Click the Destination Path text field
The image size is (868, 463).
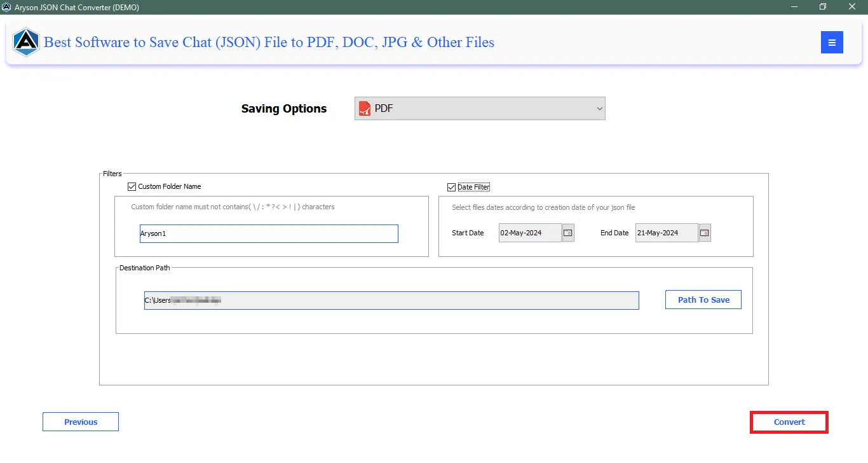pyautogui.click(x=391, y=301)
